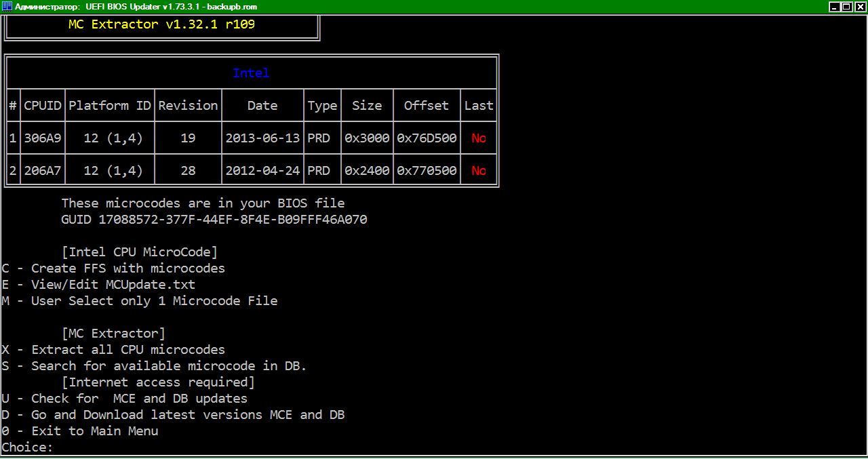Click the 'Size' column header

click(x=367, y=106)
